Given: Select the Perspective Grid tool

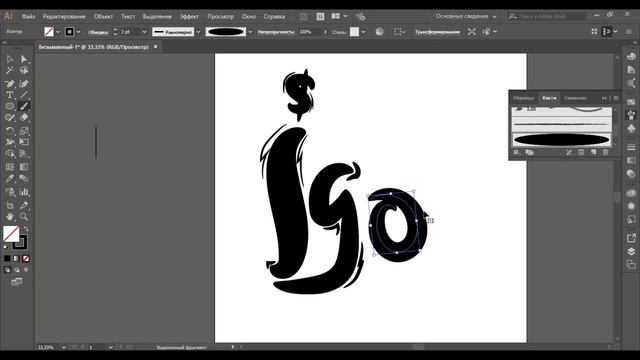Looking at the screenshot, I should pos(24,154).
